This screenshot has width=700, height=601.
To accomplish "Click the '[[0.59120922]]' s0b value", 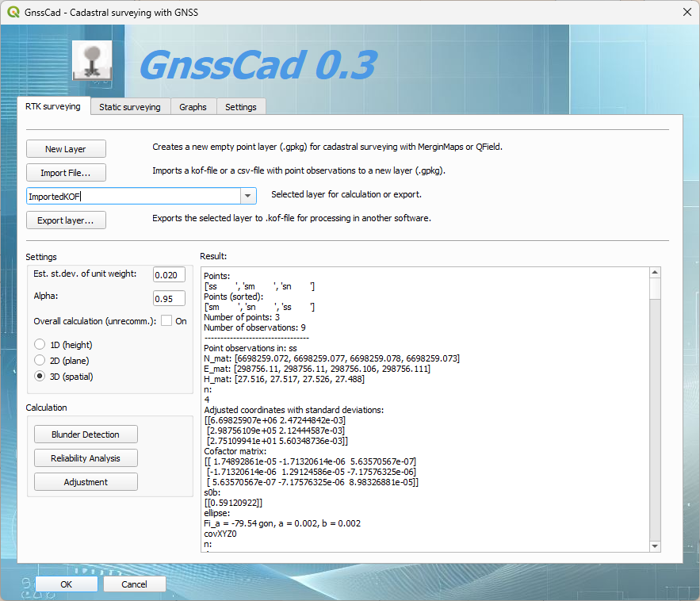I will click(x=233, y=503).
